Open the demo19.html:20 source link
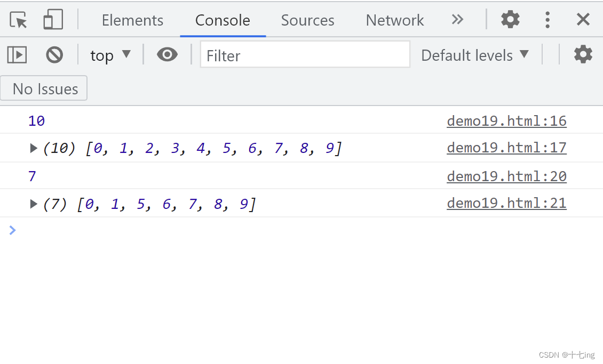 [506, 176]
